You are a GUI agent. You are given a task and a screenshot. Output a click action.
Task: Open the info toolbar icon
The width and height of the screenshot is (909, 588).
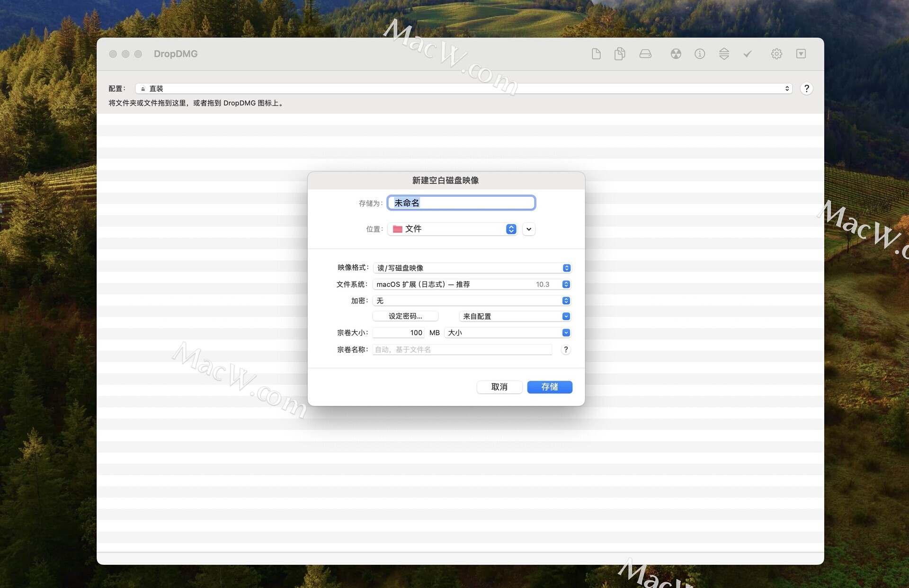click(700, 54)
